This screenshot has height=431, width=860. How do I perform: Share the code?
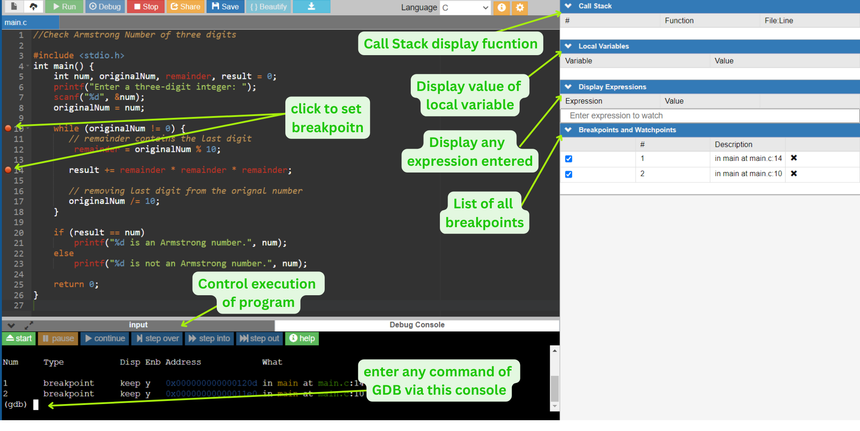point(185,7)
